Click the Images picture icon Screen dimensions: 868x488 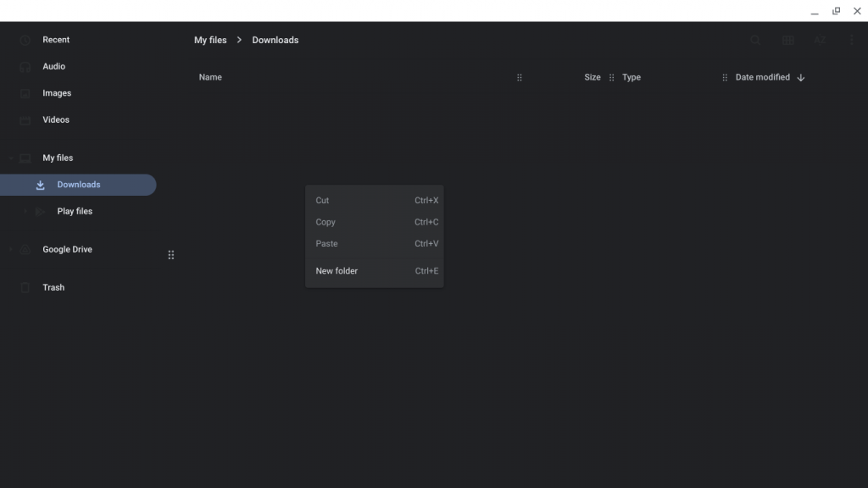[25, 93]
